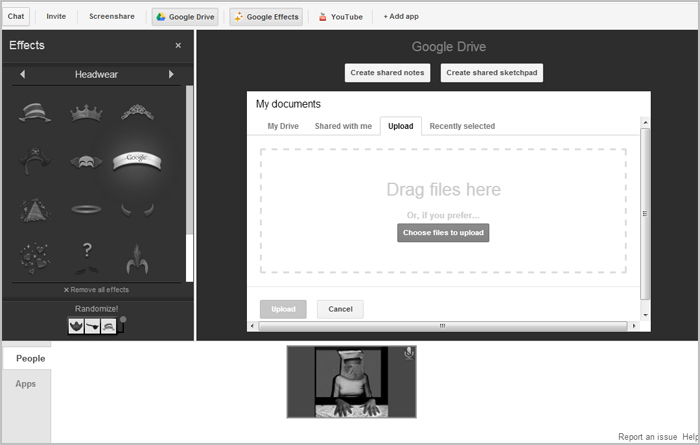Viewport: 700px width, 445px height.
Task: Apply the feathered helmet effect
Action: [x=138, y=259]
